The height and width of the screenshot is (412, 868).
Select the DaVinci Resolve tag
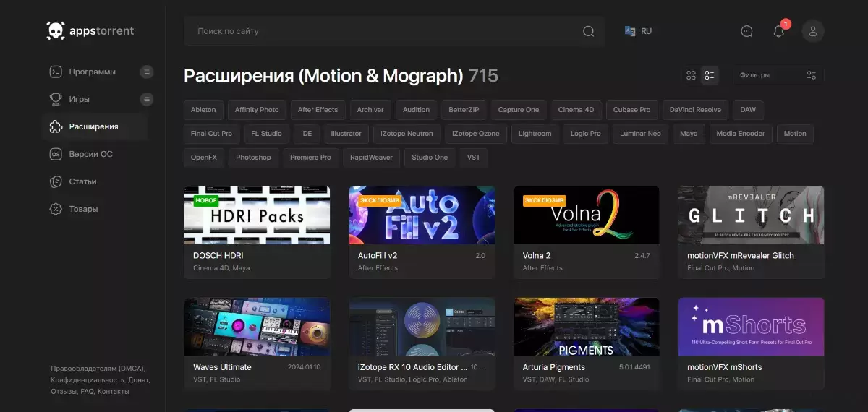[x=695, y=110]
